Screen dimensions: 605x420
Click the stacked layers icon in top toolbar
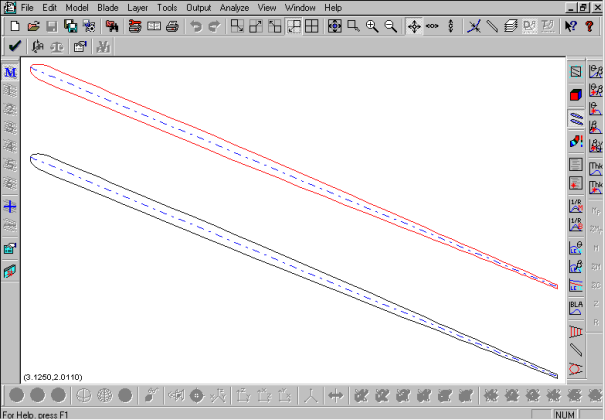click(511, 26)
